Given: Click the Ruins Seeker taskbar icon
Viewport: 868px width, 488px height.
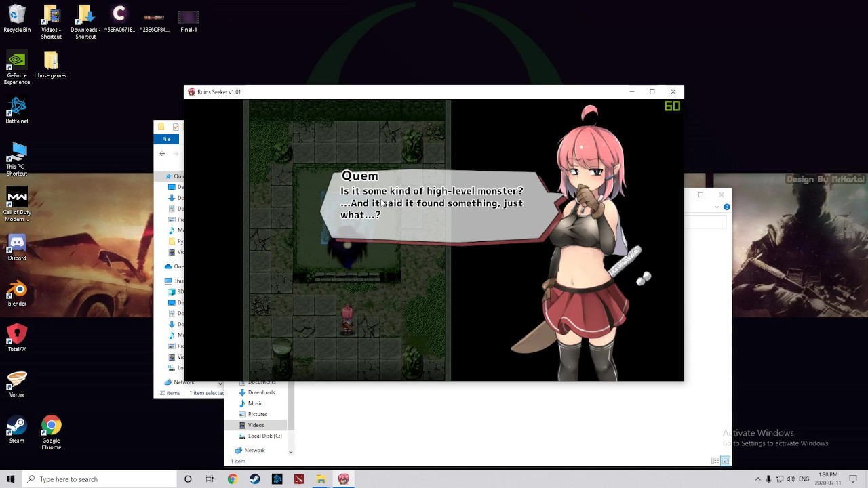Looking at the screenshot, I should [x=344, y=479].
